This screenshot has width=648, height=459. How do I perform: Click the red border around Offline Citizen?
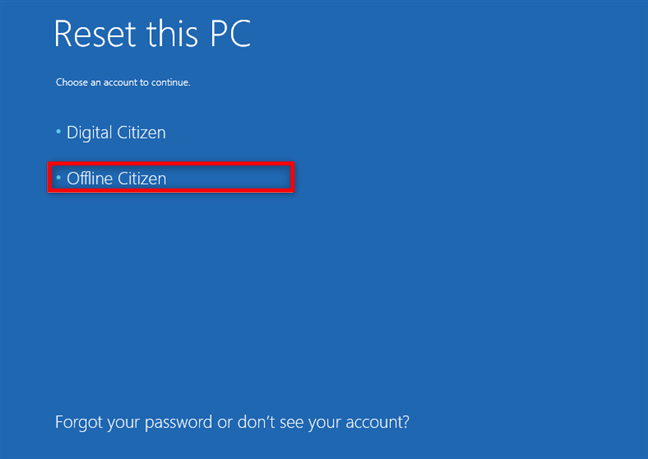tap(171, 164)
